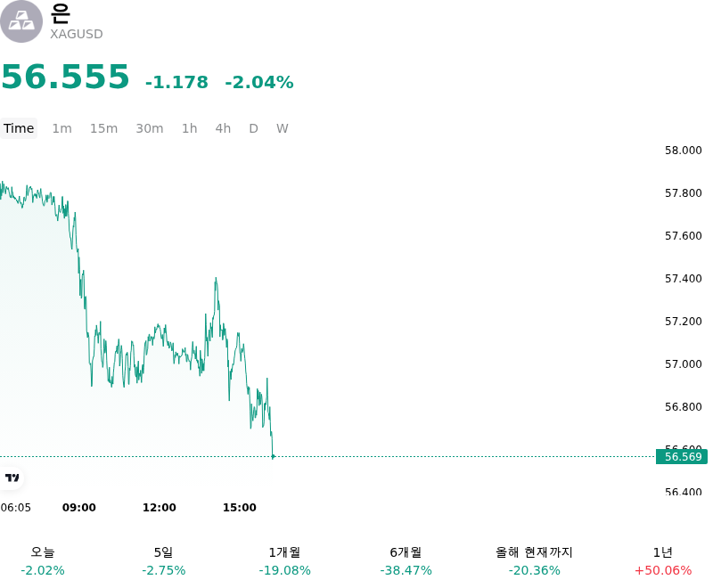This screenshot has width=713, height=588.
Task: Select the Time chart interval tab
Action: (19, 128)
